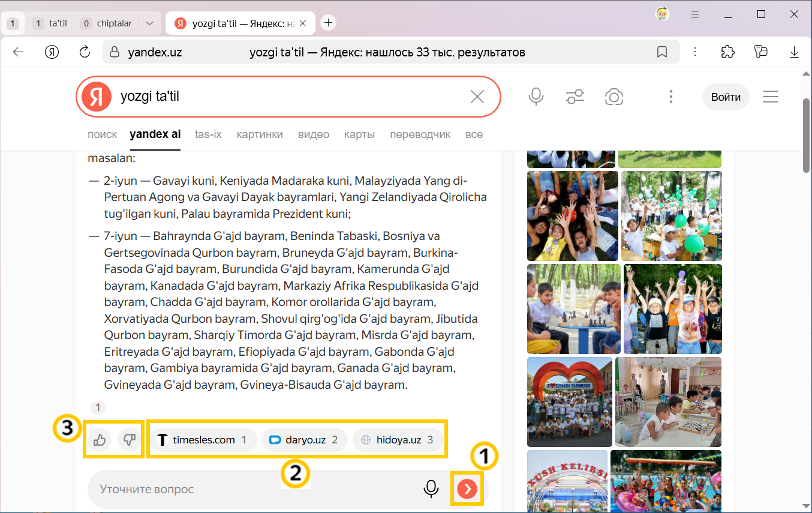The height and width of the screenshot is (513, 812).
Task: Clear the search query with X
Action: 477,97
